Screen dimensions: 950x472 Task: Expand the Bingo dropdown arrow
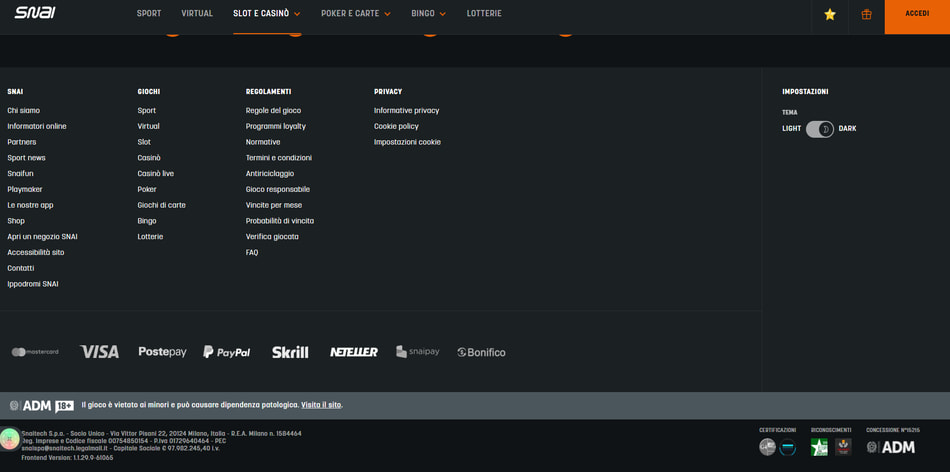tap(443, 14)
